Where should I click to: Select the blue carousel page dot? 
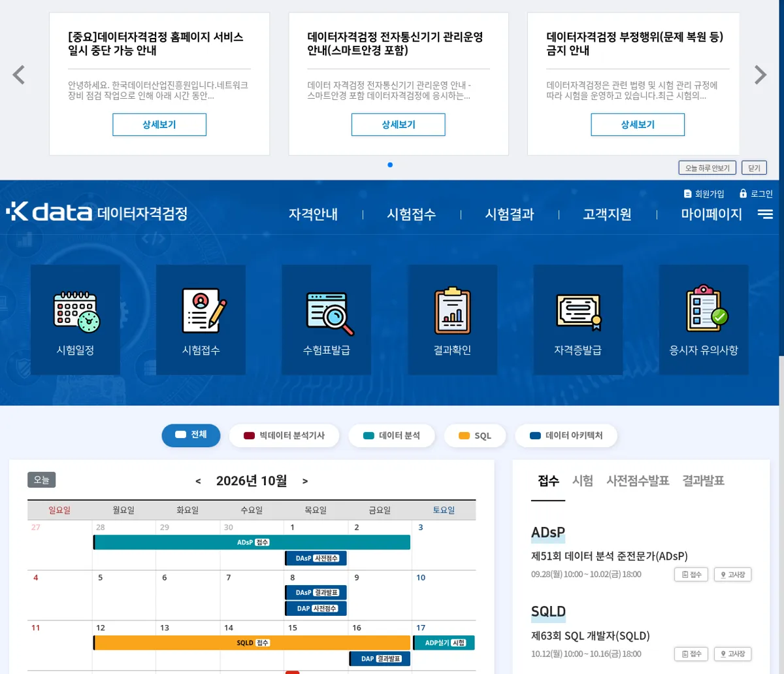[x=390, y=165]
